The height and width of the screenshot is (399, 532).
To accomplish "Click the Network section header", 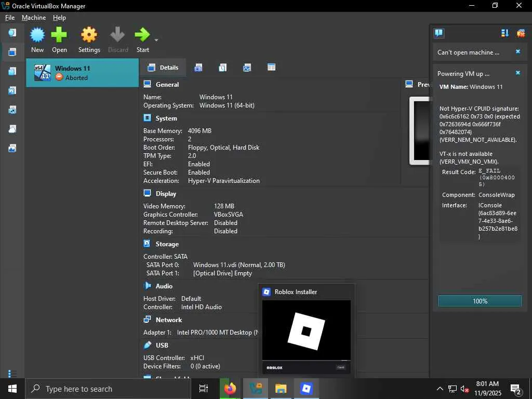I will tap(169, 320).
